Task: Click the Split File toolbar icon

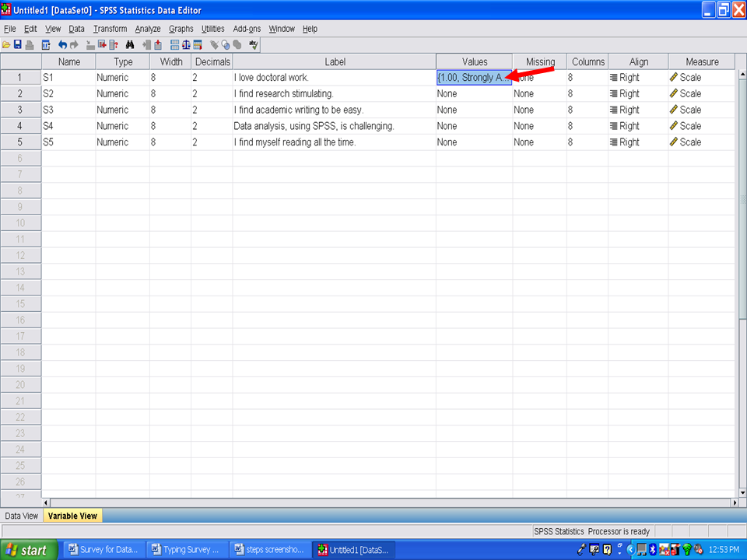Action: click(175, 45)
